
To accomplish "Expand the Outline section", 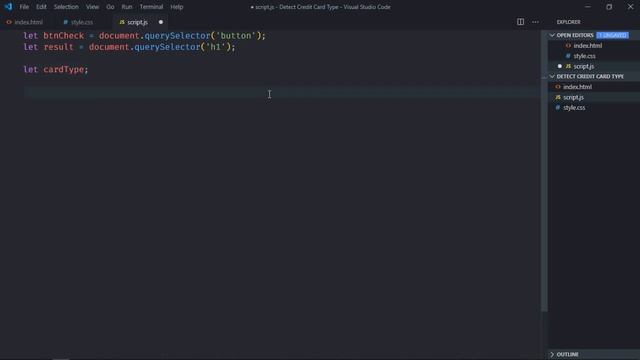I will click(552, 354).
